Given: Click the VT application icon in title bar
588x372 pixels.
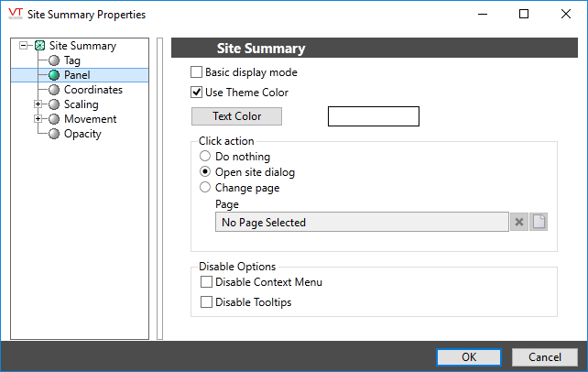Looking at the screenshot, I should [x=15, y=15].
